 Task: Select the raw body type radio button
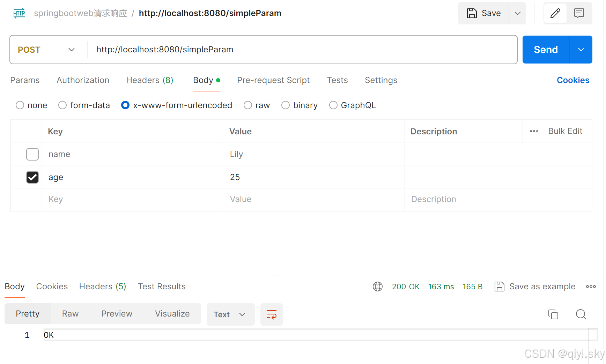click(247, 105)
